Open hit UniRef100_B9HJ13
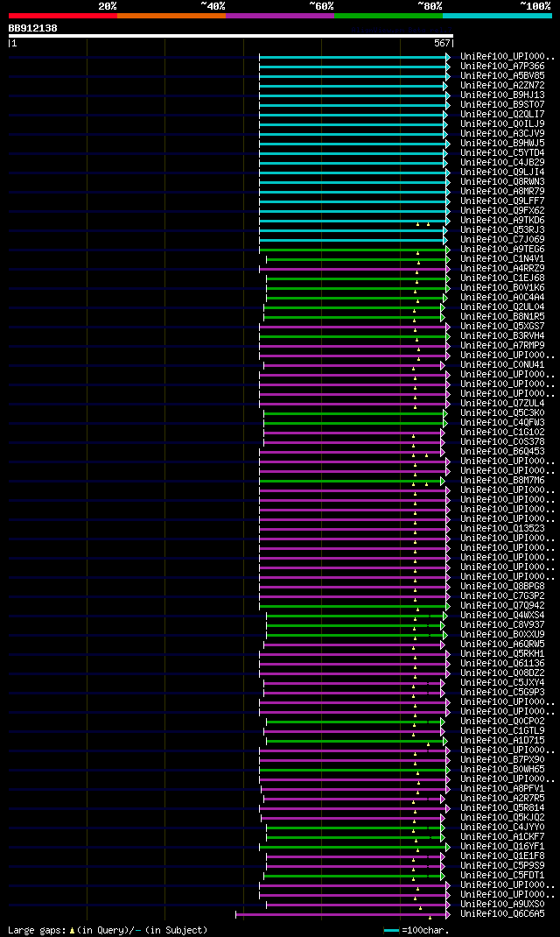The image size is (560, 937). pos(502,95)
